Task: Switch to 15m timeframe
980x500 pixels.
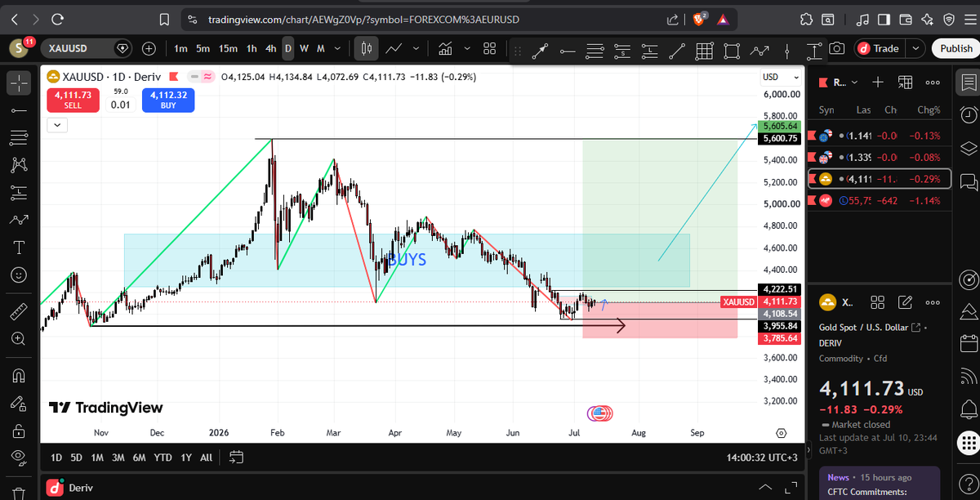Action: pos(228,48)
